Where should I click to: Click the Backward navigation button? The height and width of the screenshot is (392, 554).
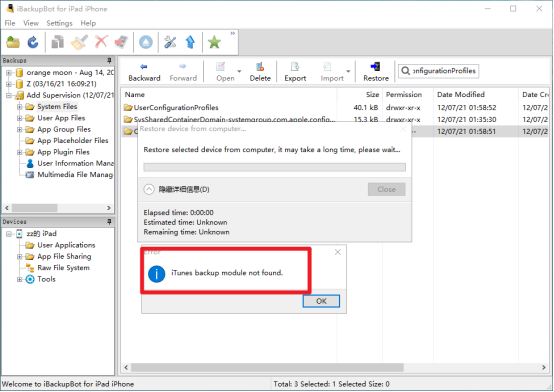[144, 72]
